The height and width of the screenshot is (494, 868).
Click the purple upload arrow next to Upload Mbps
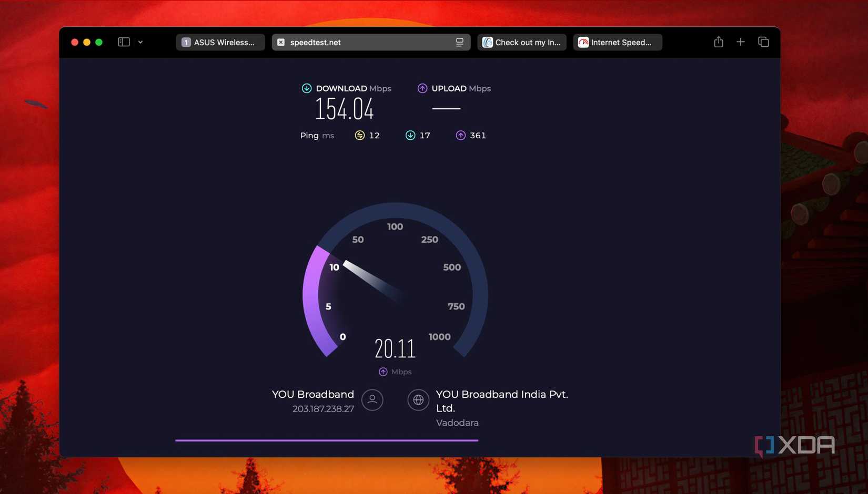422,88
